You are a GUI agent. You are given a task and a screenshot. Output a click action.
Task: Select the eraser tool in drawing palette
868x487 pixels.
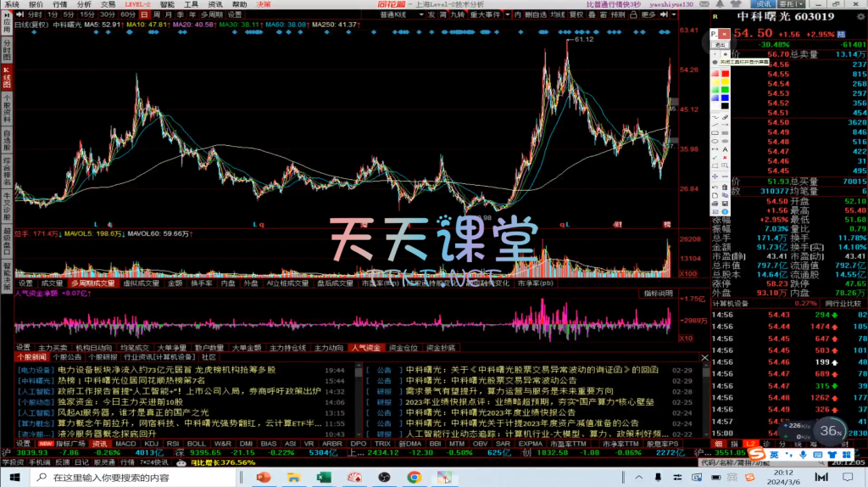(726, 107)
